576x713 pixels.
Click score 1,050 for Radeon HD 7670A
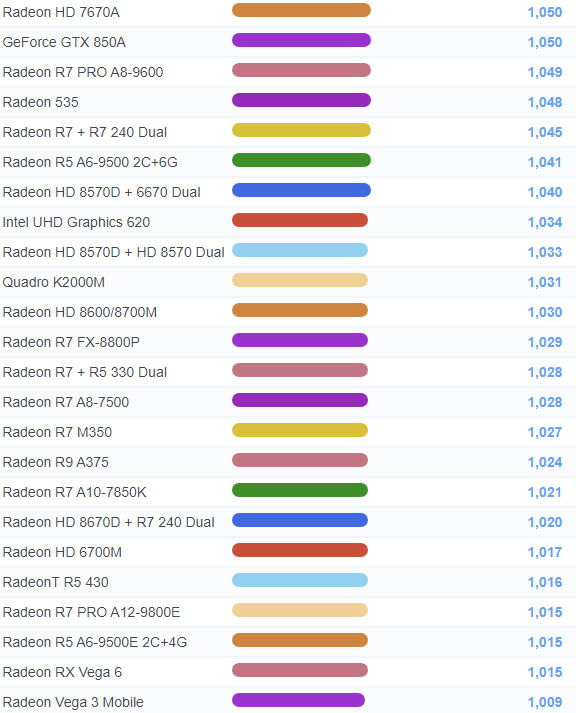545,12
